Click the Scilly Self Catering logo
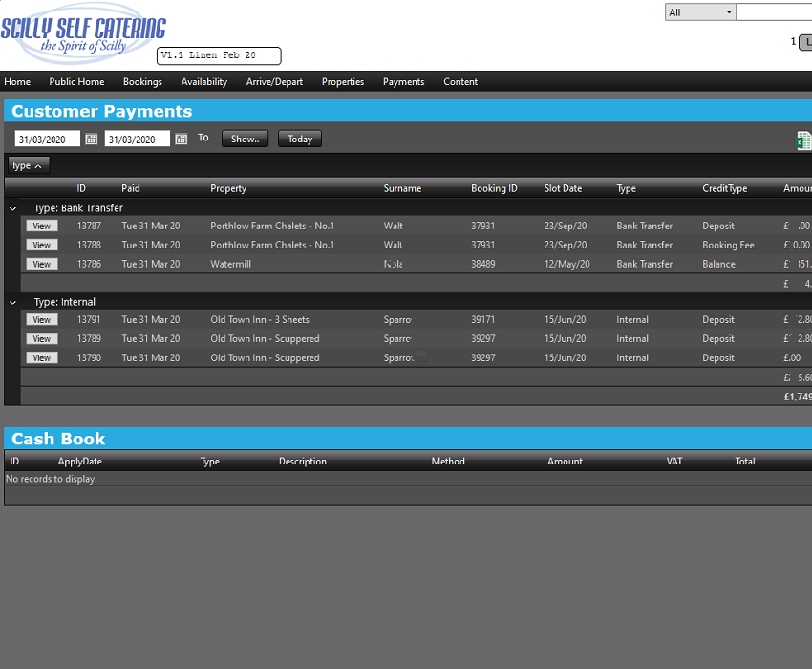812x669 pixels. click(82, 35)
